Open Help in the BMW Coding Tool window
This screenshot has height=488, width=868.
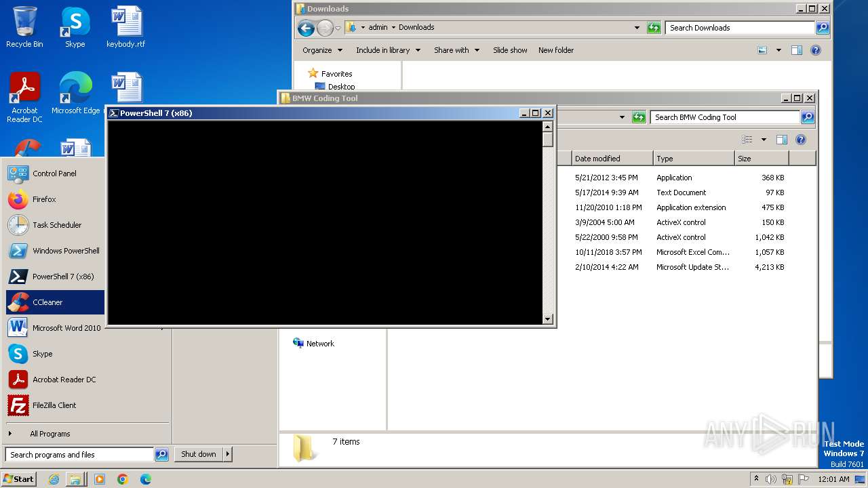point(801,140)
